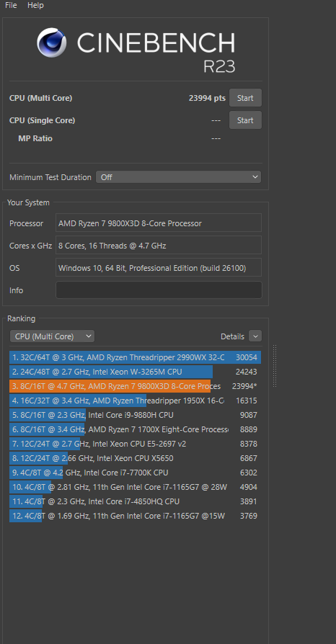
Task: Click the 23994 pts multi core score
Action: [x=207, y=98]
